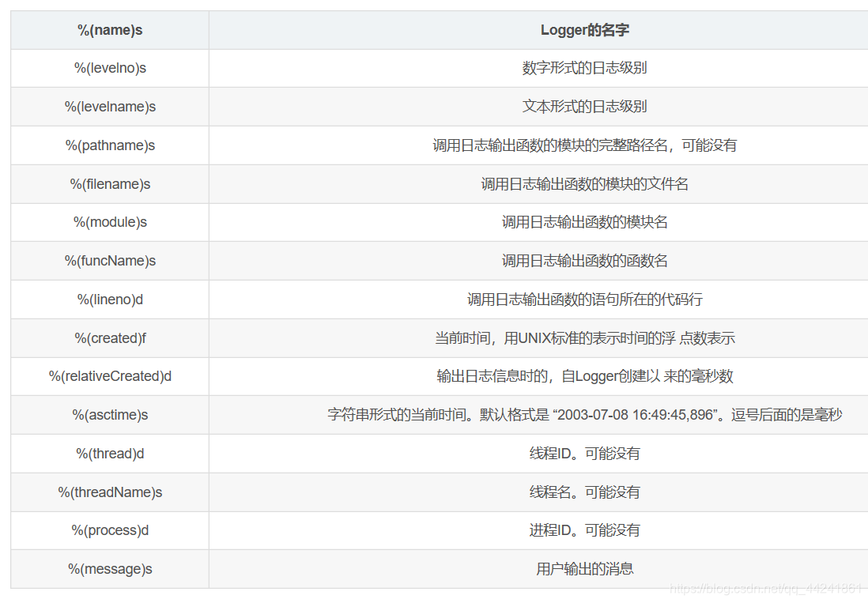The width and height of the screenshot is (868, 603).
Task: Click the description with 2003-07-08 16:49:45,896
Action: pyautogui.click(x=584, y=415)
